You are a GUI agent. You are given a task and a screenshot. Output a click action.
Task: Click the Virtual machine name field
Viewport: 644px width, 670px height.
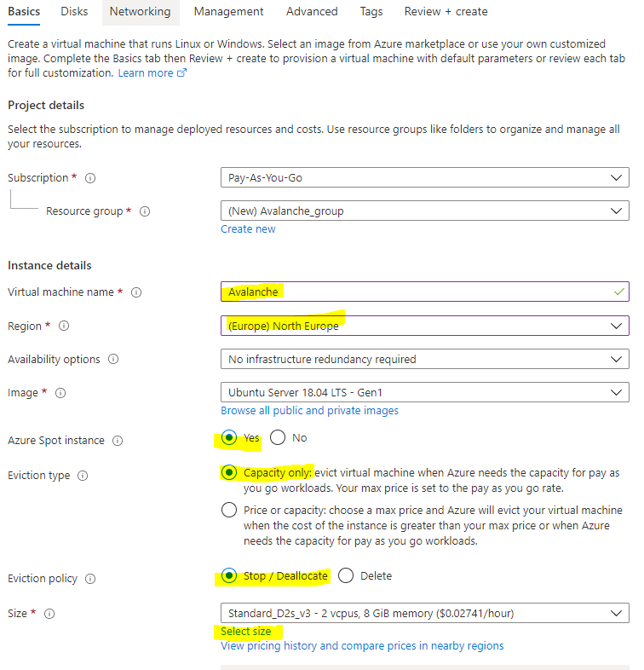coord(424,292)
